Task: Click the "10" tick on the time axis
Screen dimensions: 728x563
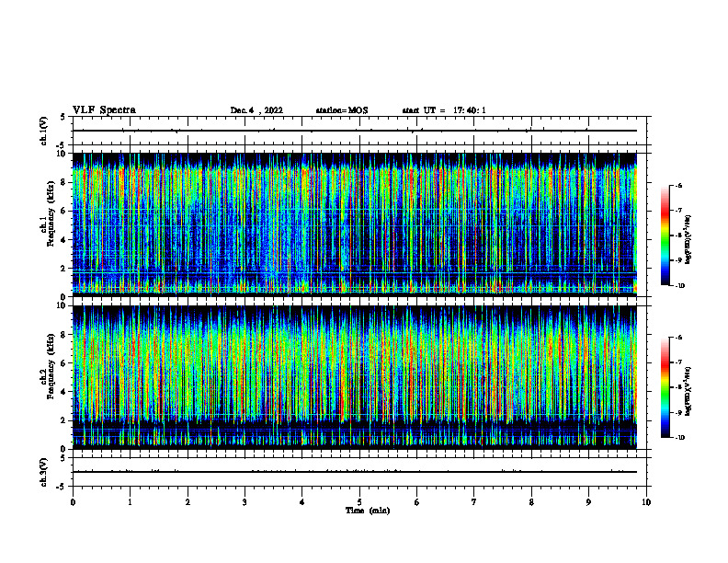Action: pyautogui.click(x=646, y=502)
